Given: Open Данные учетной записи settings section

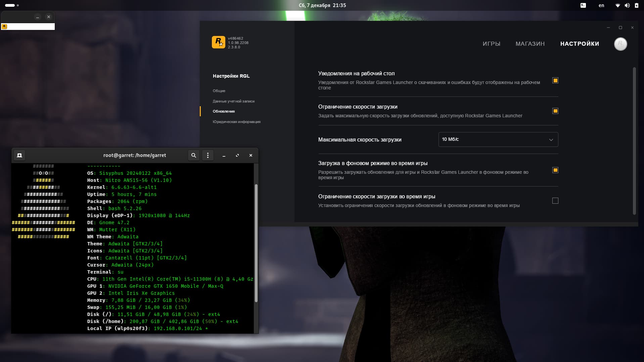Looking at the screenshot, I should 233,101.
